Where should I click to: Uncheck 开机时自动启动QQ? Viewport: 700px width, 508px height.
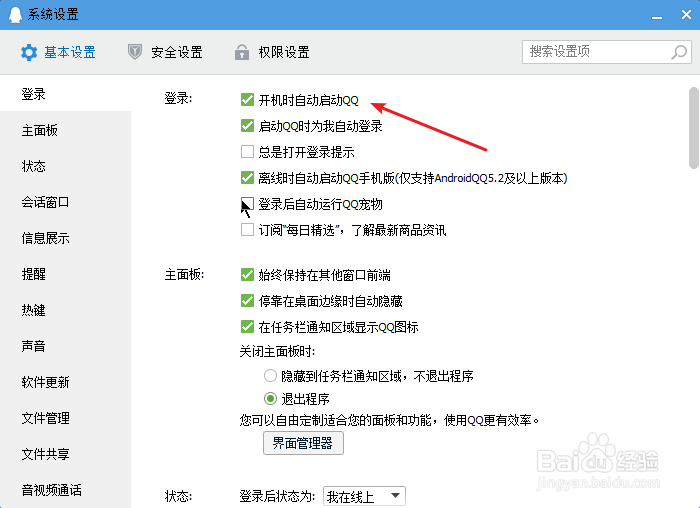(x=247, y=100)
